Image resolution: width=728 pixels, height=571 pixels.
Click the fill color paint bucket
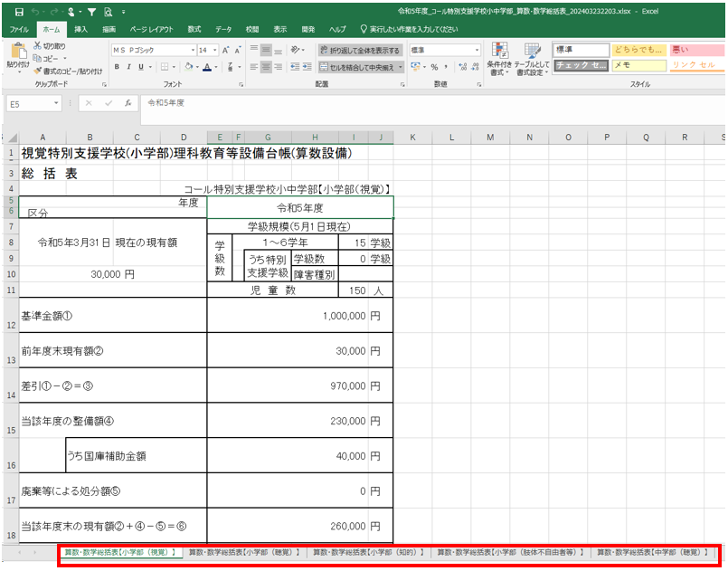click(188, 67)
